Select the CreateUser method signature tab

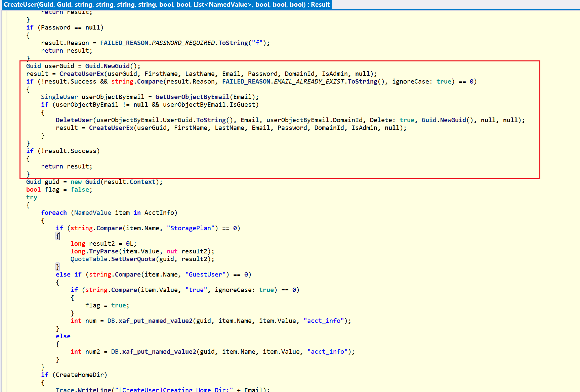point(167,5)
